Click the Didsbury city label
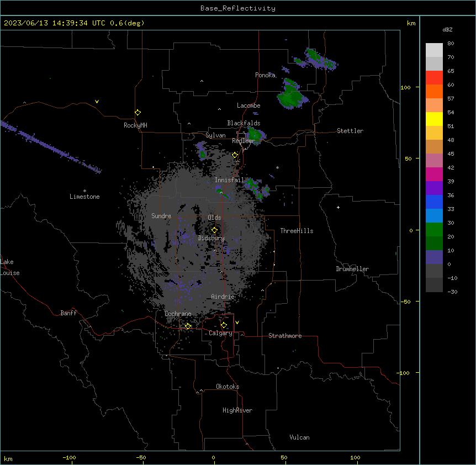Image resolution: width=476 pixels, height=465 pixels. (x=211, y=238)
